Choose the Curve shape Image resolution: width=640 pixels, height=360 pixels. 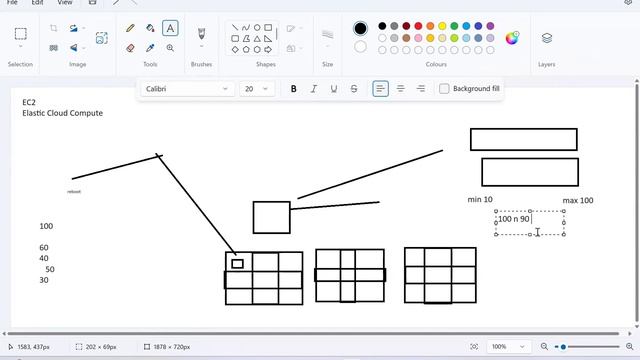[x=246, y=27]
